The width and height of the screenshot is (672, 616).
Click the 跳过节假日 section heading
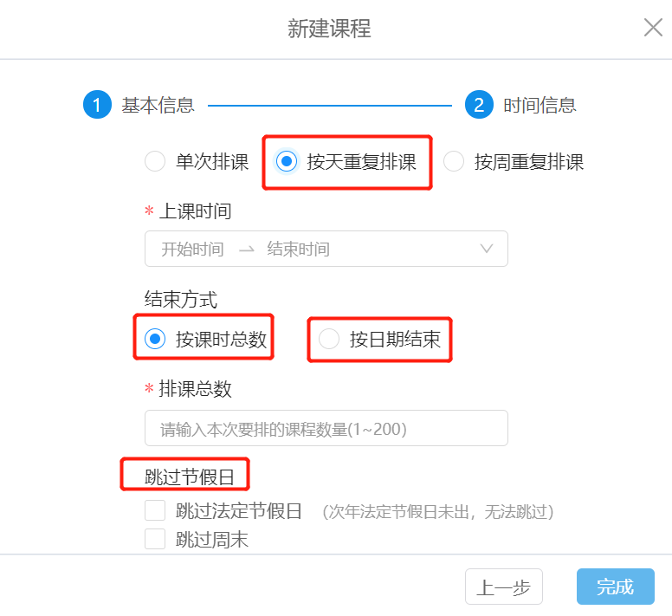point(189,477)
